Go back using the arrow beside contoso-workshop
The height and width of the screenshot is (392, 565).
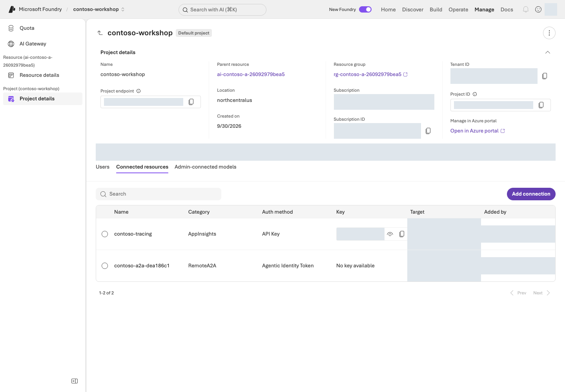(x=100, y=33)
